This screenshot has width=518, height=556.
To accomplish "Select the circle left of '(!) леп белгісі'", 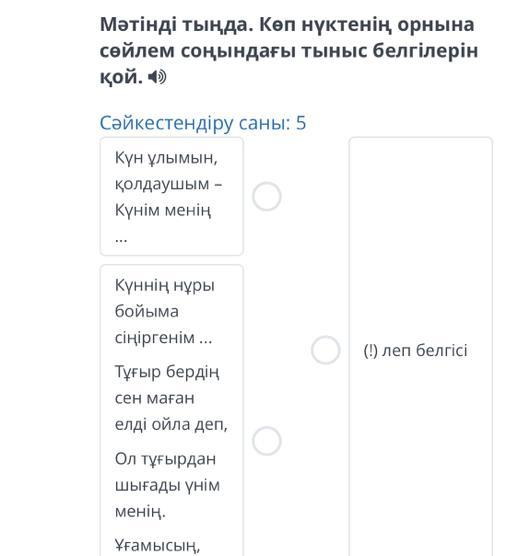I will pyautogui.click(x=325, y=350).
